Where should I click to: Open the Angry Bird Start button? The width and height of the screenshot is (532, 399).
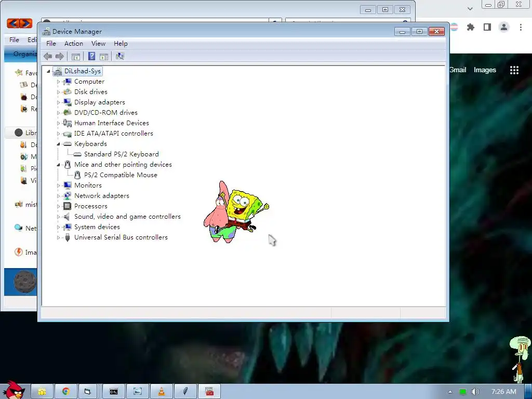click(x=14, y=390)
